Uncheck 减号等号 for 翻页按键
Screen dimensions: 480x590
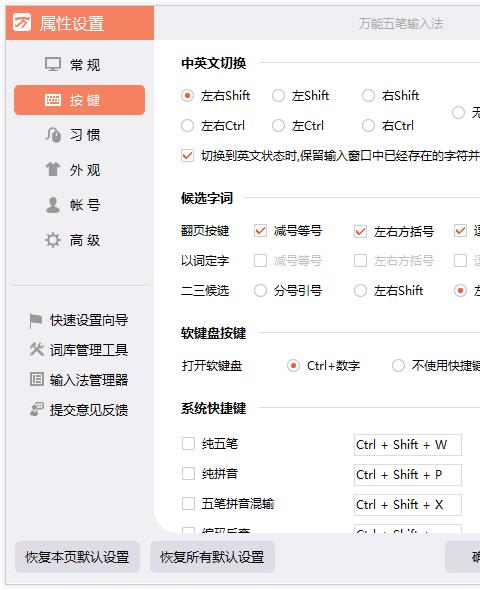pyautogui.click(x=260, y=231)
